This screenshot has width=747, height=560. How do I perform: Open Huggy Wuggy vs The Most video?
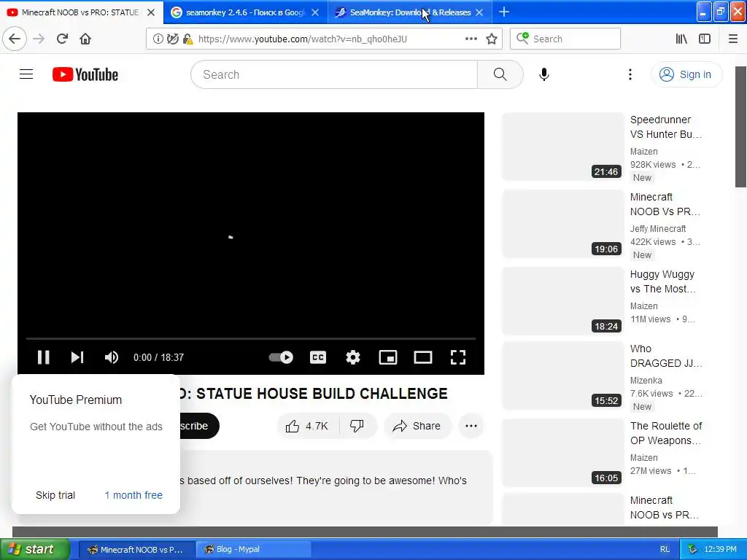click(662, 281)
